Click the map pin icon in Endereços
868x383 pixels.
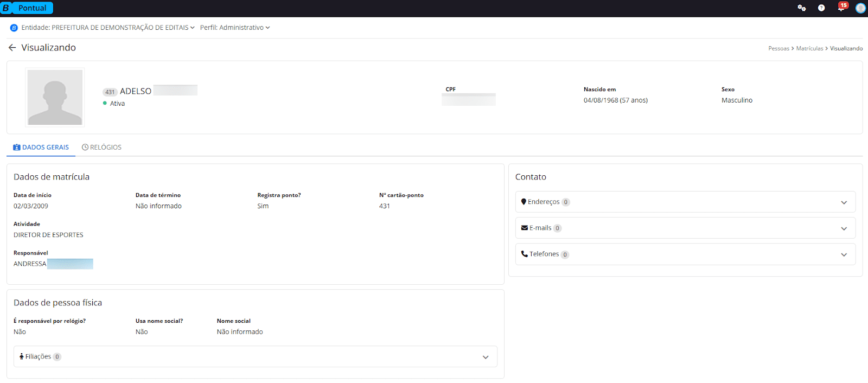point(524,202)
